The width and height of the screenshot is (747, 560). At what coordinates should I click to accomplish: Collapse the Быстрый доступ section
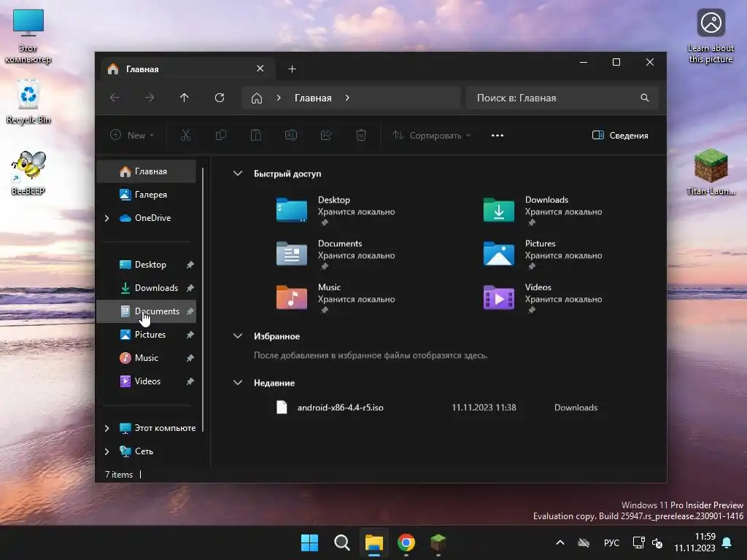coord(238,174)
